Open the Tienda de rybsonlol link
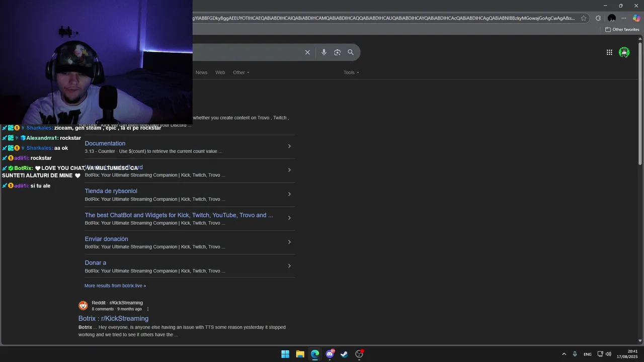 click(111, 191)
